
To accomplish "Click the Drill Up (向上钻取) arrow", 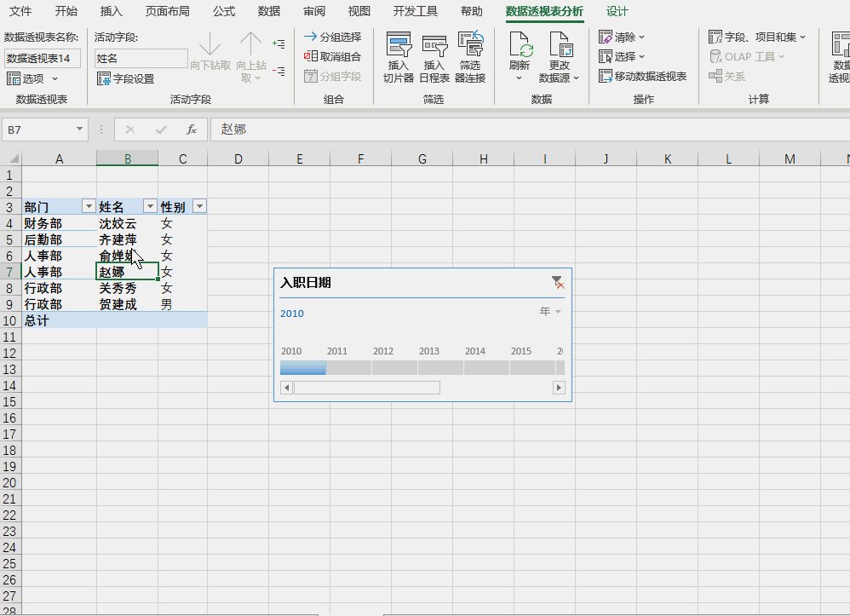I will click(250, 43).
